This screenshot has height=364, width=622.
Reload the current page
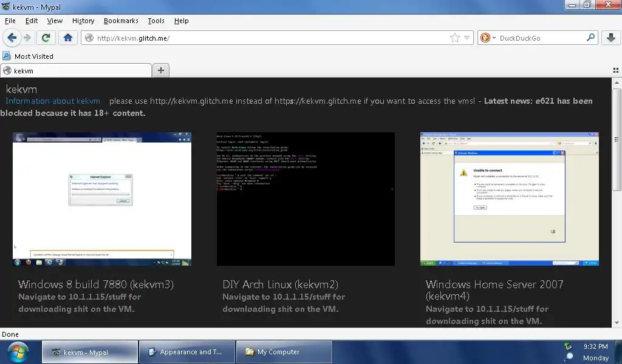pyautogui.click(x=46, y=38)
